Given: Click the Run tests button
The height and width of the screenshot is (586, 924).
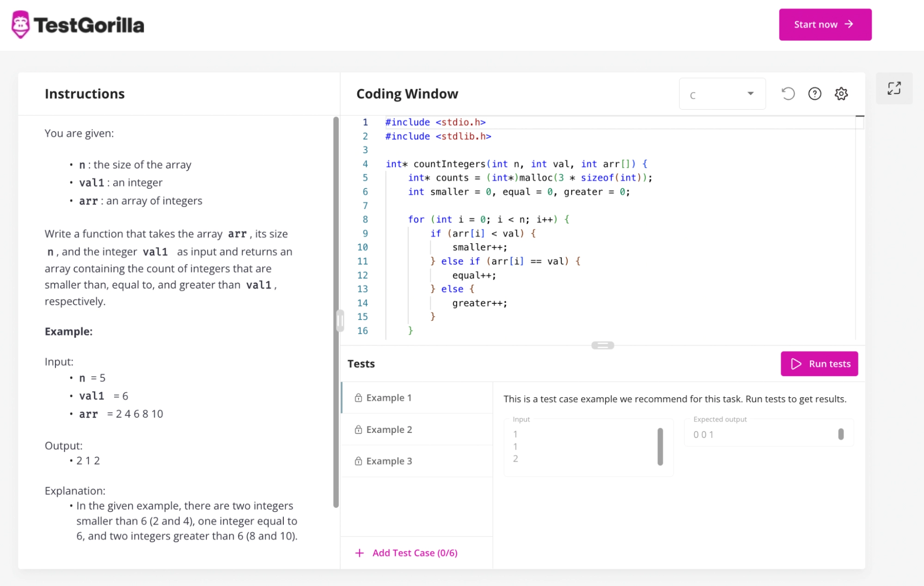Looking at the screenshot, I should 819,364.
